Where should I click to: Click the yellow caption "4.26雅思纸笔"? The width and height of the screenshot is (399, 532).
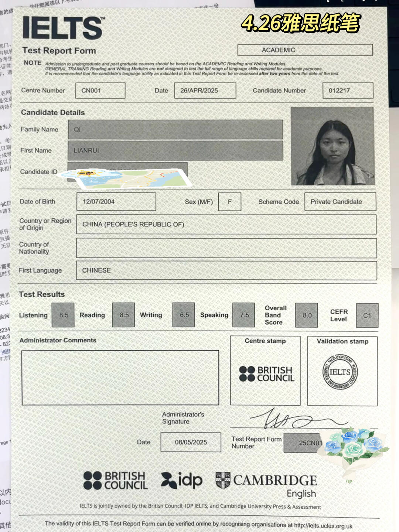pos(301,23)
